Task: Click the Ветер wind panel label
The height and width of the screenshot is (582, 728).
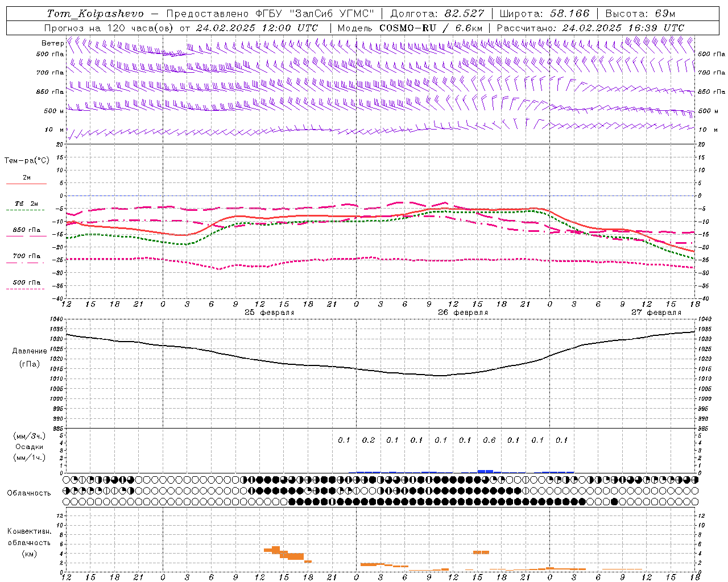Action: 52,43
